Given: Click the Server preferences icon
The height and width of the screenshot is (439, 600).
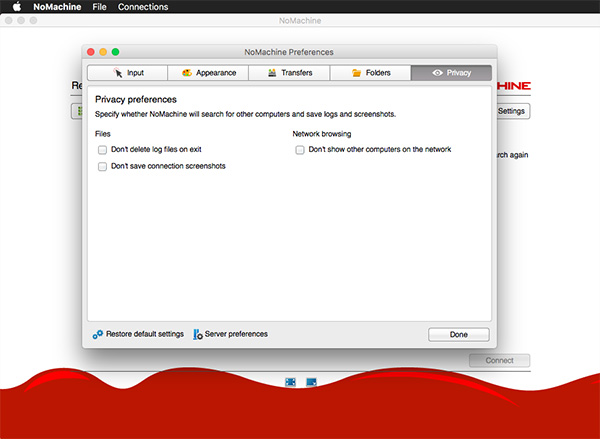Looking at the screenshot, I should 197,335.
